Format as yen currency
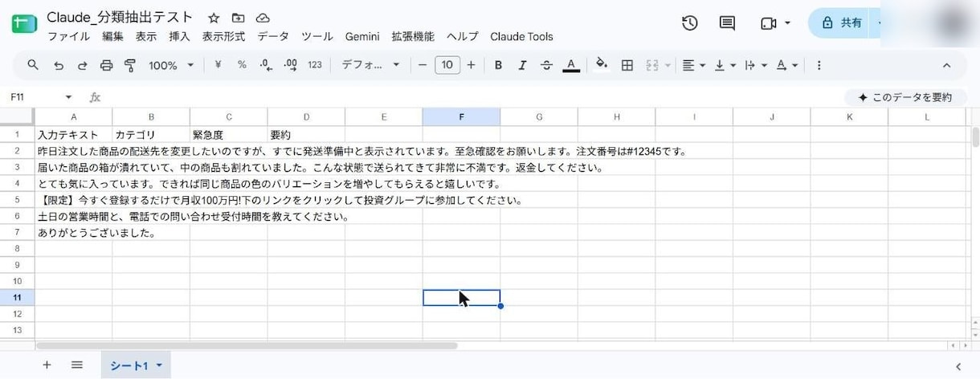Screen dimensions: 980x379 coord(218,65)
